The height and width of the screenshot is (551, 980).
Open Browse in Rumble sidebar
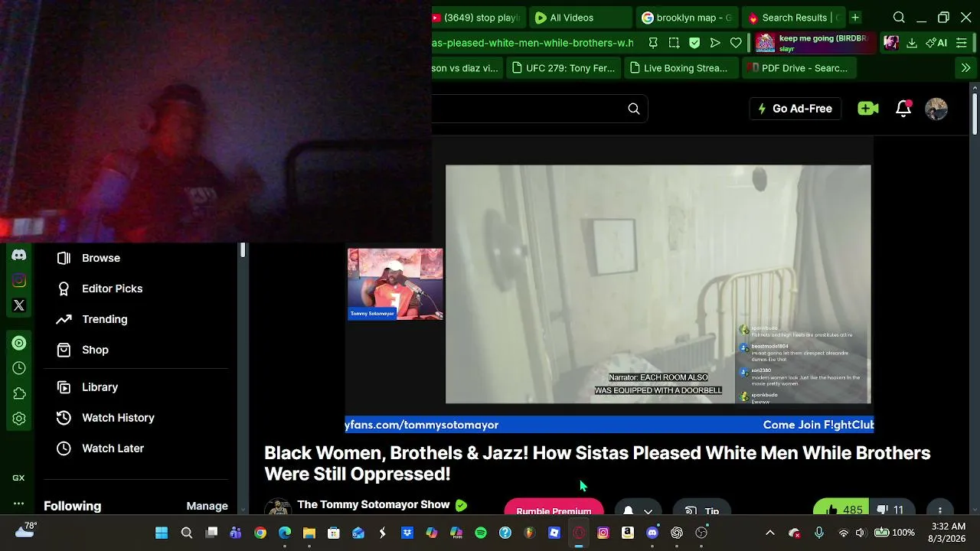pos(101,258)
